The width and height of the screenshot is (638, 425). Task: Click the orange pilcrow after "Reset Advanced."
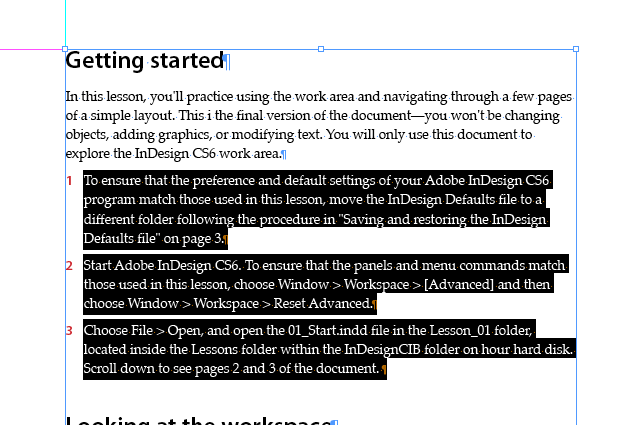click(x=375, y=304)
